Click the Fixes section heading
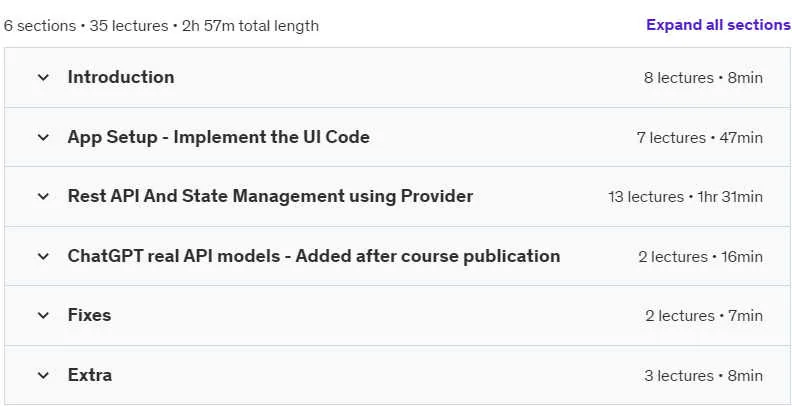 (89, 316)
